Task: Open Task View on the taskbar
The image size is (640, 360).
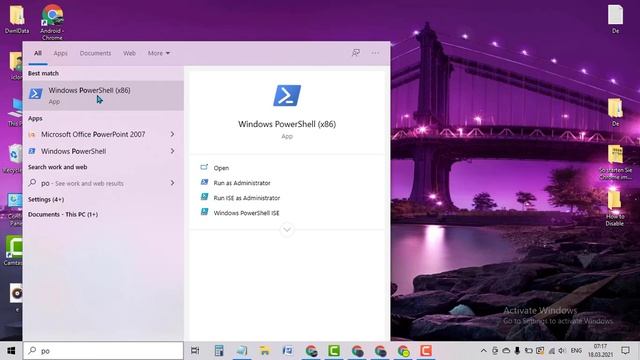Action: tap(195, 351)
